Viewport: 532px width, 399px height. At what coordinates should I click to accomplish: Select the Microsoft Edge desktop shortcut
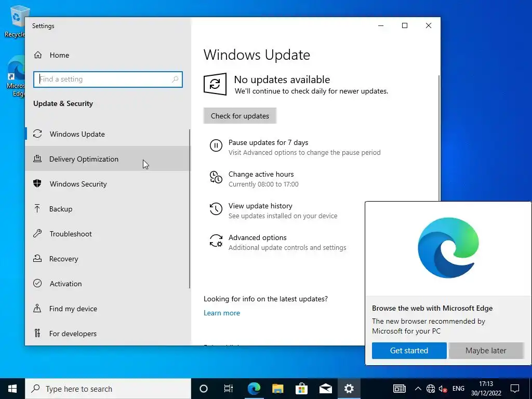pos(16,76)
